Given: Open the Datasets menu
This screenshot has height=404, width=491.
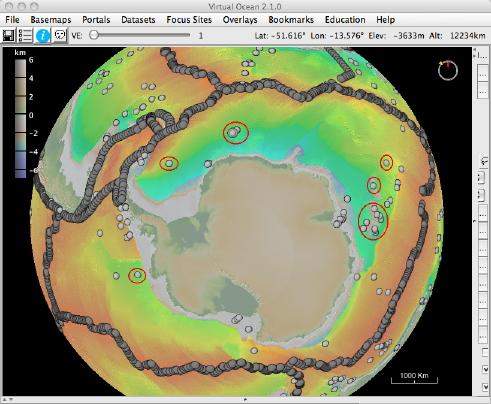Looking at the screenshot, I should point(138,20).
